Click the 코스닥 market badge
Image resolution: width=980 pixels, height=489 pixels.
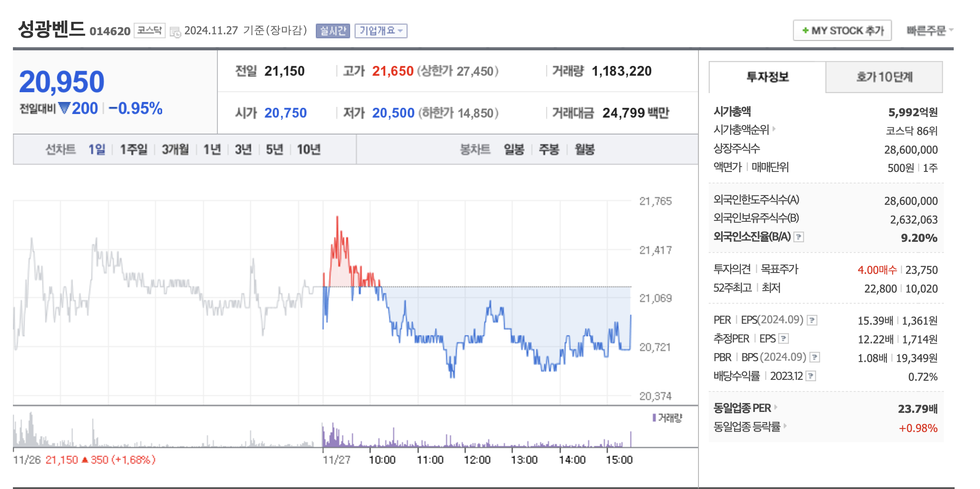149,29
